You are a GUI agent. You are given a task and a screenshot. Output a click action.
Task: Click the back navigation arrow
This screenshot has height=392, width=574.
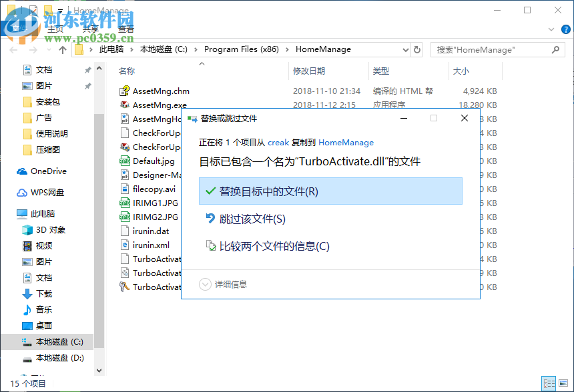tap(13, 49)
